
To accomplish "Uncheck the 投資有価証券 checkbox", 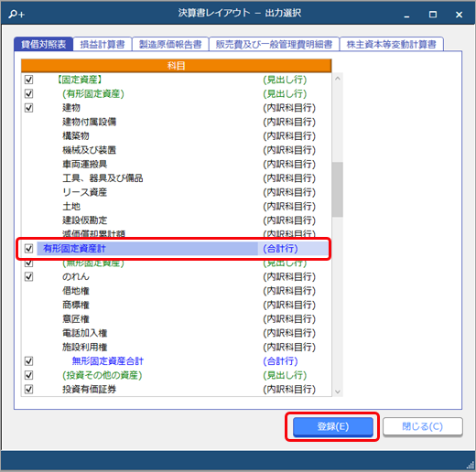I will (28, 389).
